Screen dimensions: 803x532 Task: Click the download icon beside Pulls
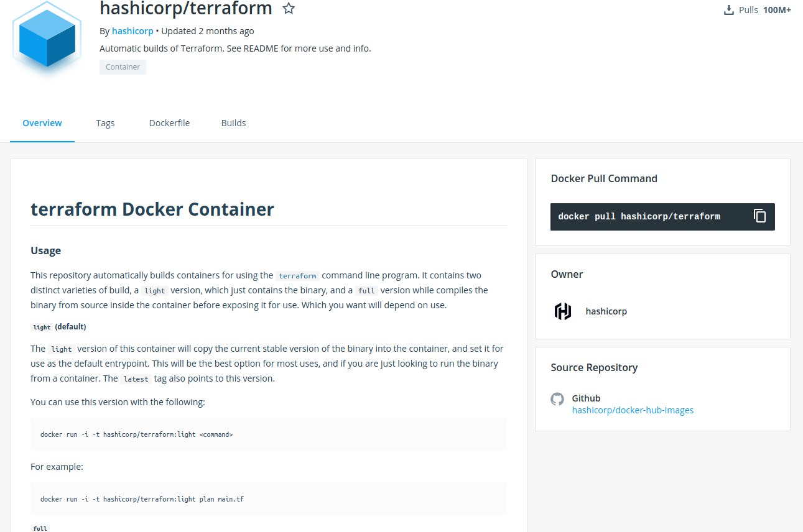pos(729,10)
